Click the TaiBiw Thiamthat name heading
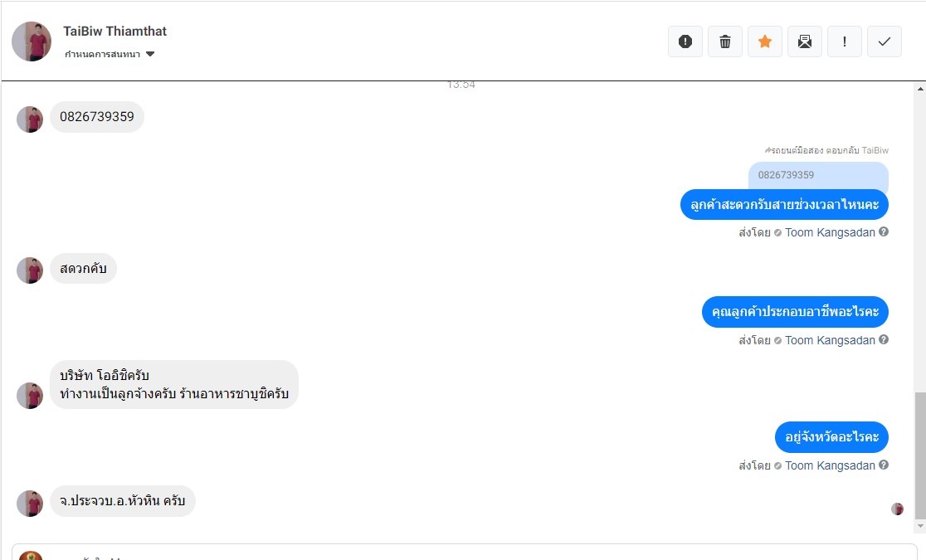 115,32
